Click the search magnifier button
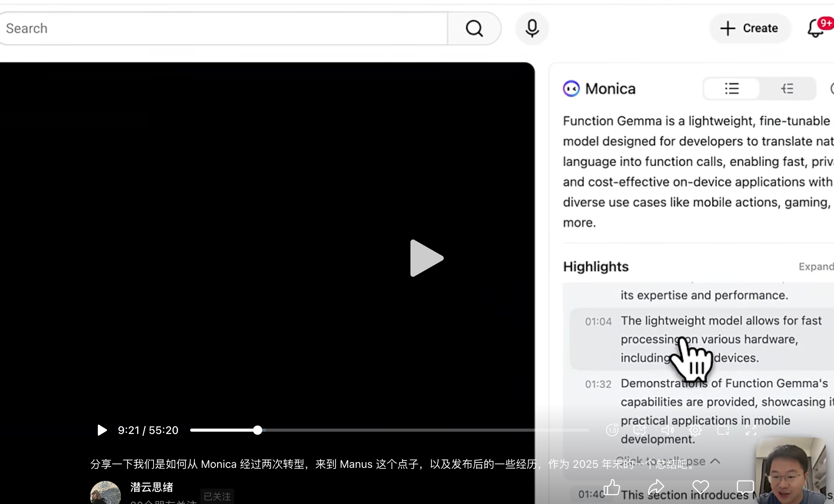 click(x=474, y=28)
